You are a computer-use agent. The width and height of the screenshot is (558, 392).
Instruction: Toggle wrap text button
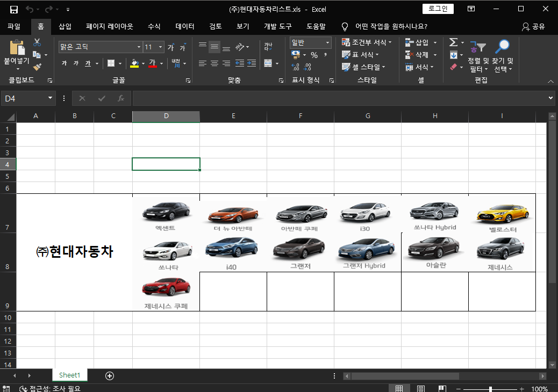tap(268, 47)
